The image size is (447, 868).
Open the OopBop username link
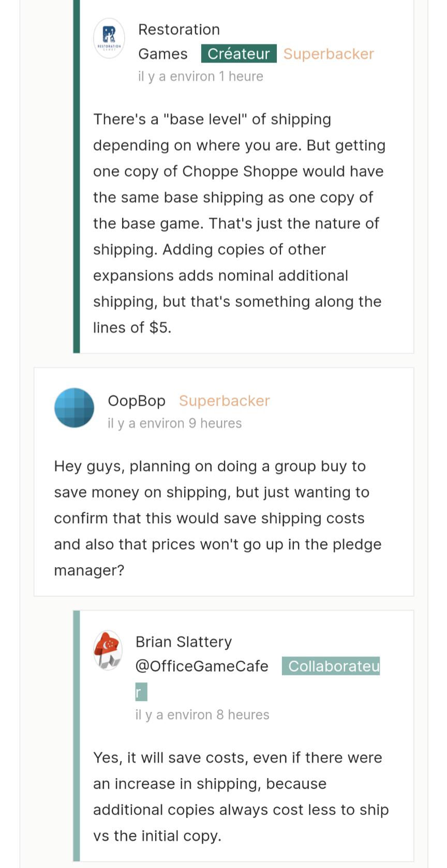(x=136, y=401)
